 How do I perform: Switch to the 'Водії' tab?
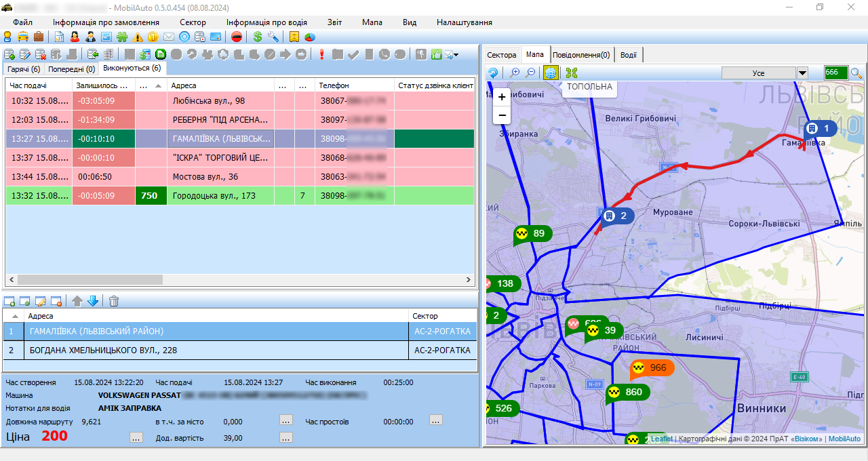(628, 55)
